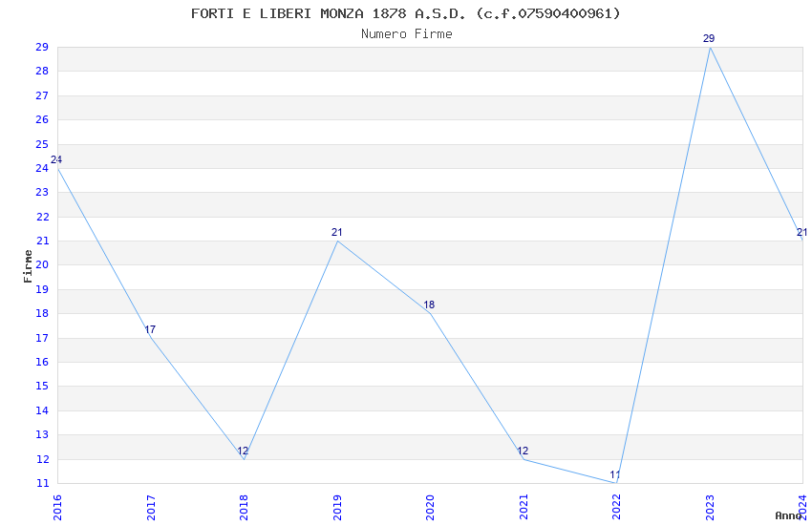This screenshot has width=812, height=525.
Task: Click y-axis tick value 25
Action: point(42,144)
